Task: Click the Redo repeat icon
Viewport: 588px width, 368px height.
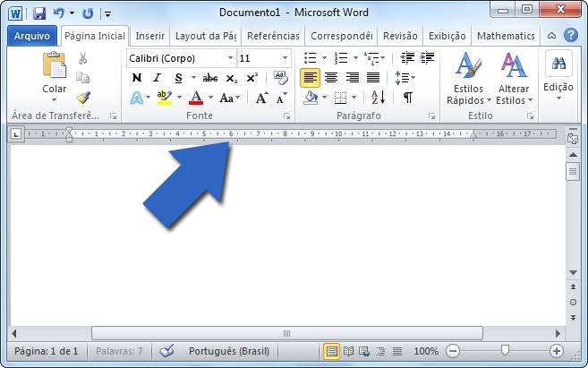Action: [x=88, y=14]
